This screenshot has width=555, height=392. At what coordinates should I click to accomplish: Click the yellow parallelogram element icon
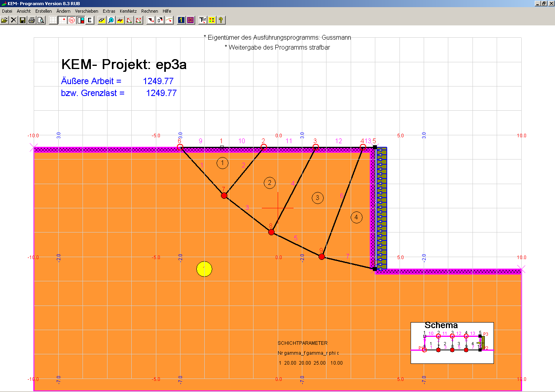102,20
